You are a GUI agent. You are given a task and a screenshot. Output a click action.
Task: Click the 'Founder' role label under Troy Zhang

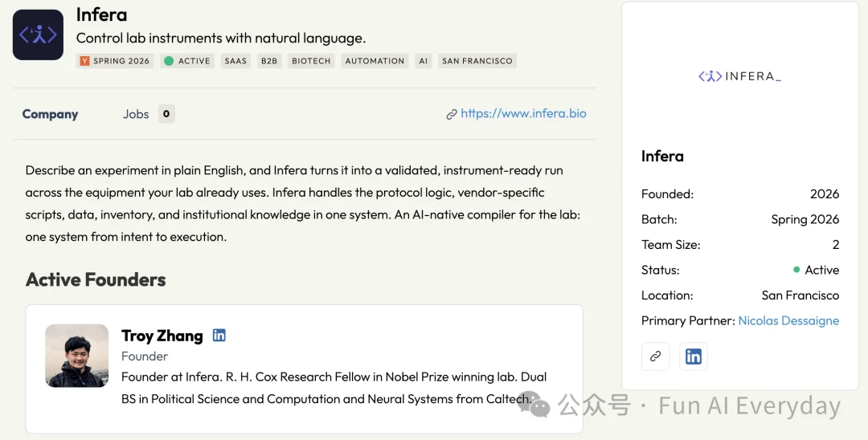145,356
